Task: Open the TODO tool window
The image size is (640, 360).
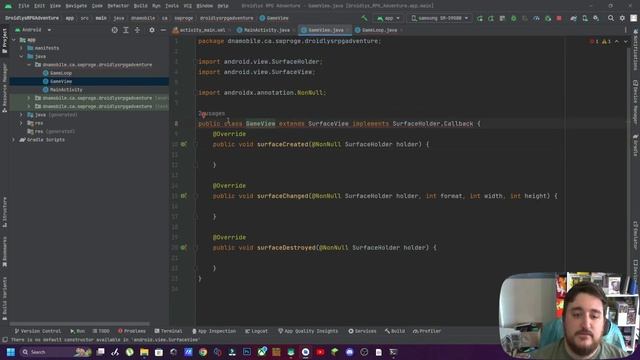Action: [x=101, y=331]
